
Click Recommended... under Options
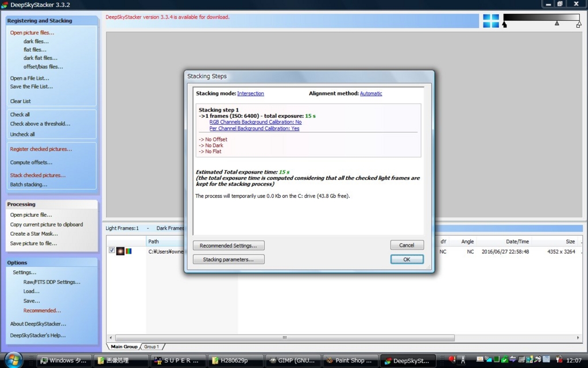(x=42, y=310)
